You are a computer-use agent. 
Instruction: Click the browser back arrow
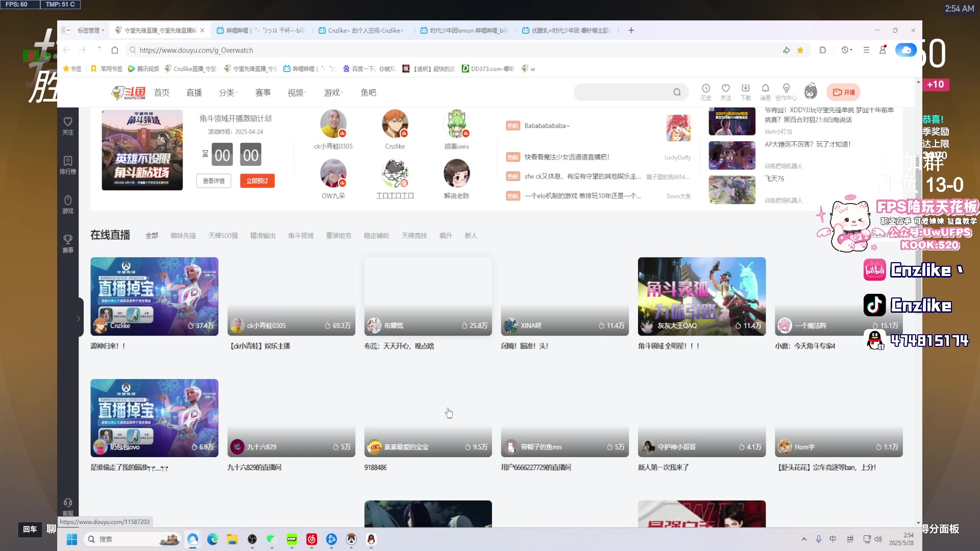[x=66, y=50]
